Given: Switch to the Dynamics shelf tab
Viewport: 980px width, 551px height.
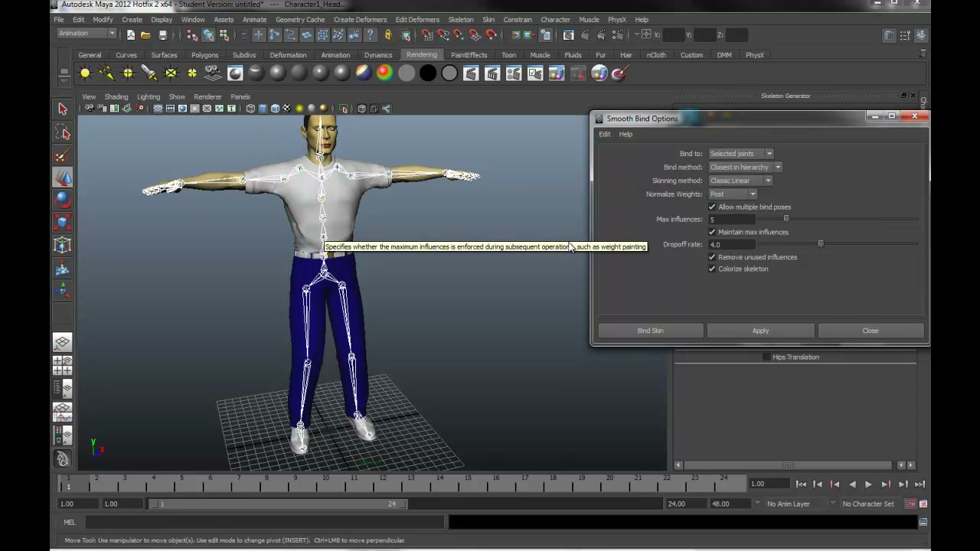Looking at the screenshot, I should pyautogui.click(x=378, y=55).
